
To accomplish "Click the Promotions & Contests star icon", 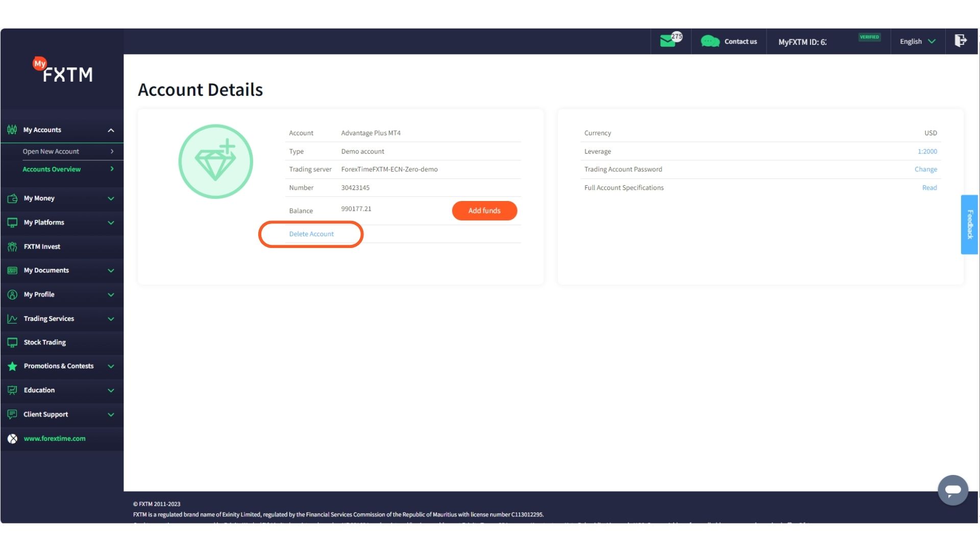I will pyautogui.click(x=12, y=366).
